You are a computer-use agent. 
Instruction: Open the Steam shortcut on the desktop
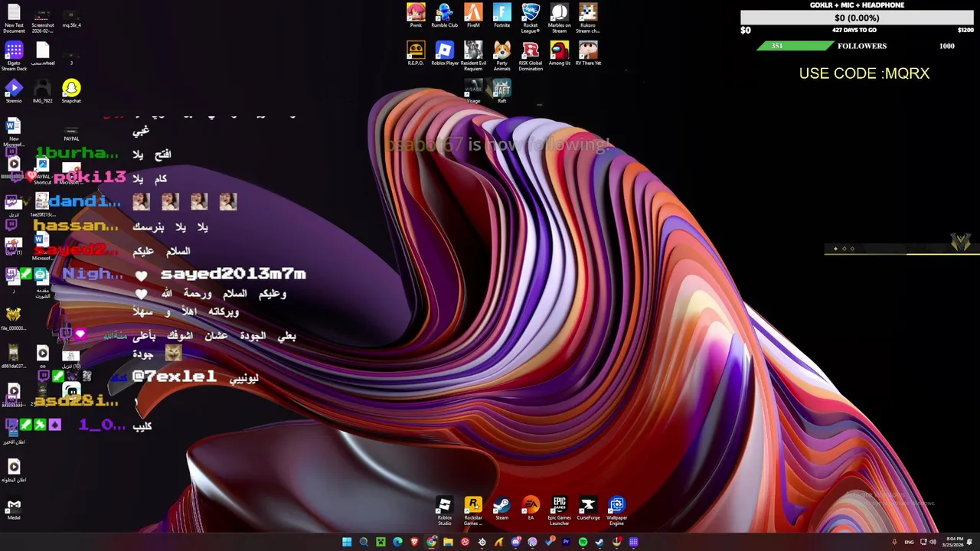click(501, 509)
